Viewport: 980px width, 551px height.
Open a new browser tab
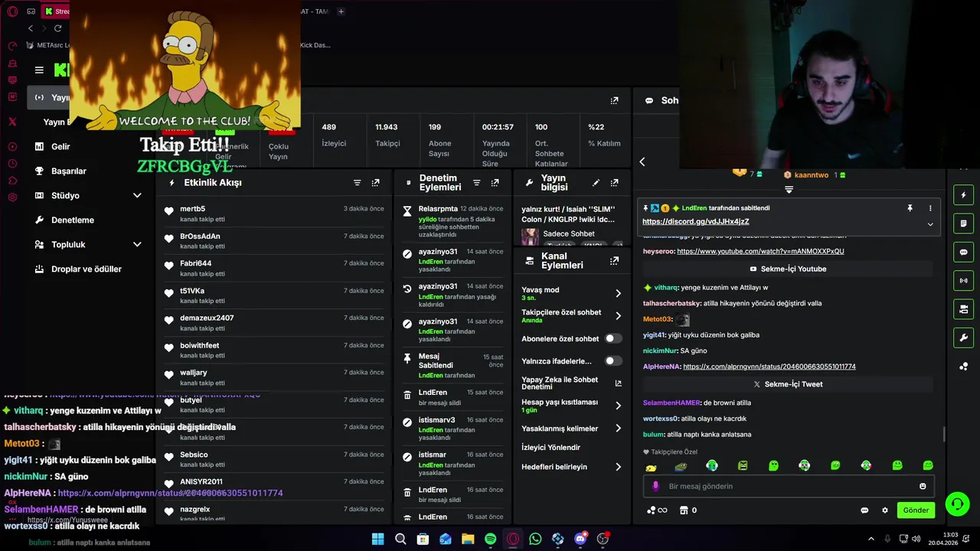[341, 11]
